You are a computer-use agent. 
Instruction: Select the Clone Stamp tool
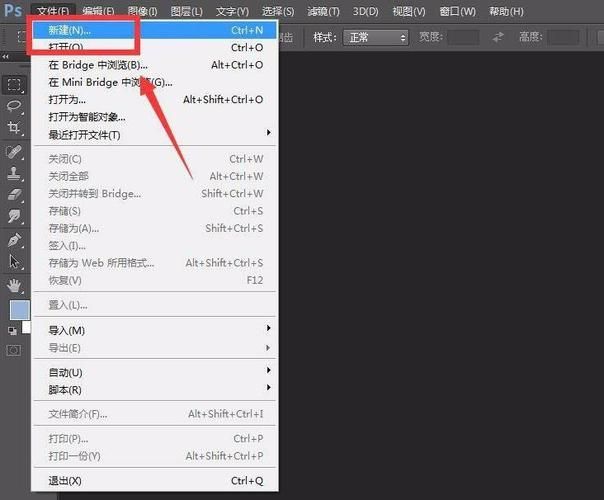(x=14, y=173)
